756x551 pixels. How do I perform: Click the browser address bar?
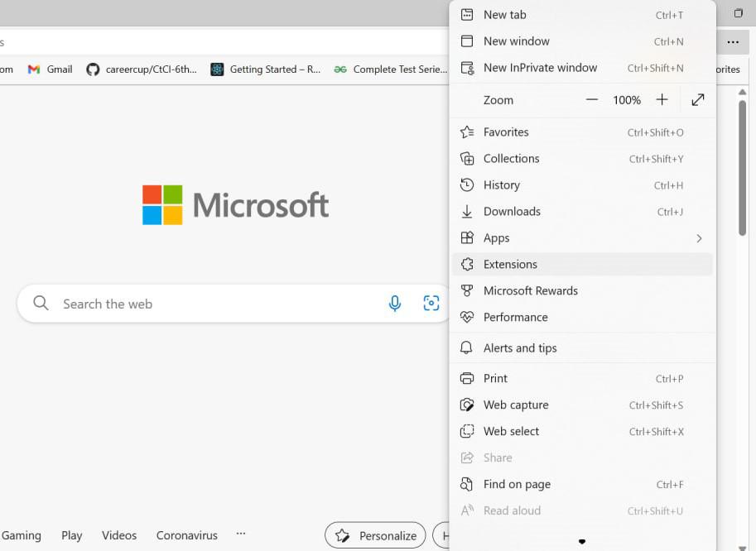tap(224, 42)
